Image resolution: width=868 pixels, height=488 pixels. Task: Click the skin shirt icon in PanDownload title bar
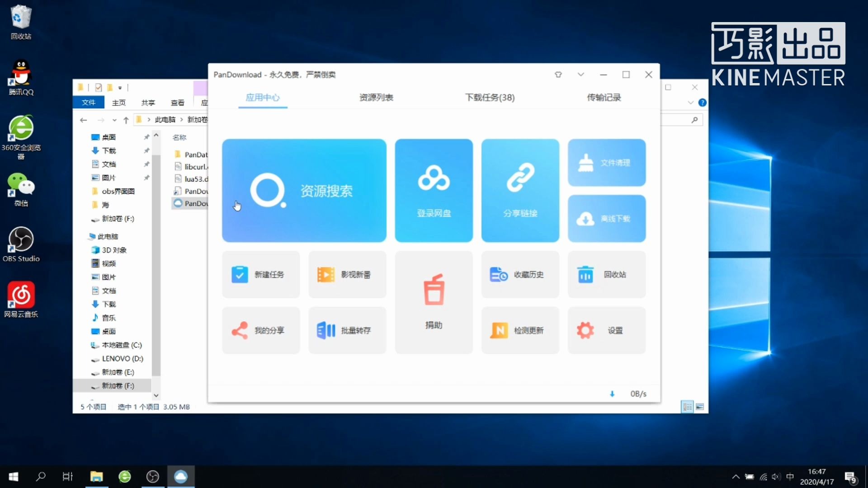pyautogui.click(x=558, y=75)
